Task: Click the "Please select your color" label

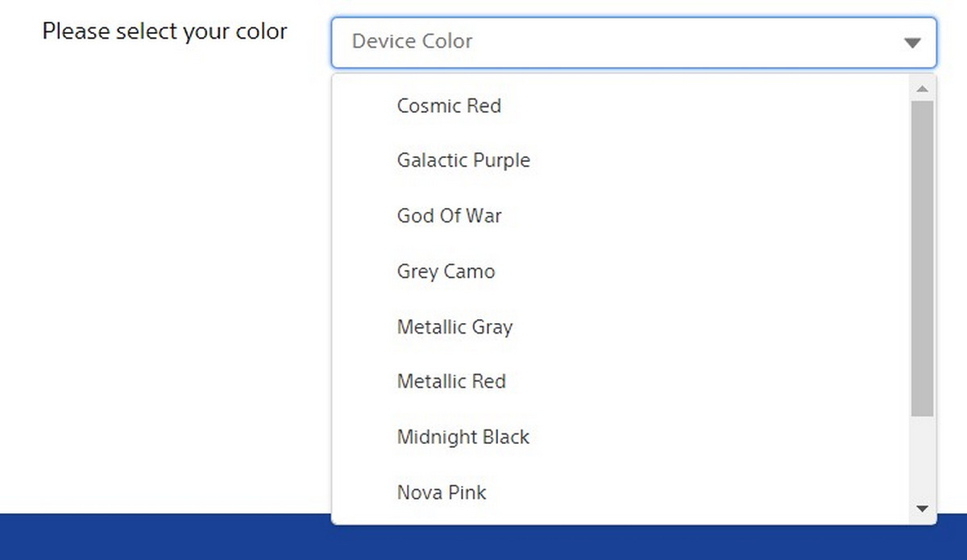Action: (x=164, y=31)
